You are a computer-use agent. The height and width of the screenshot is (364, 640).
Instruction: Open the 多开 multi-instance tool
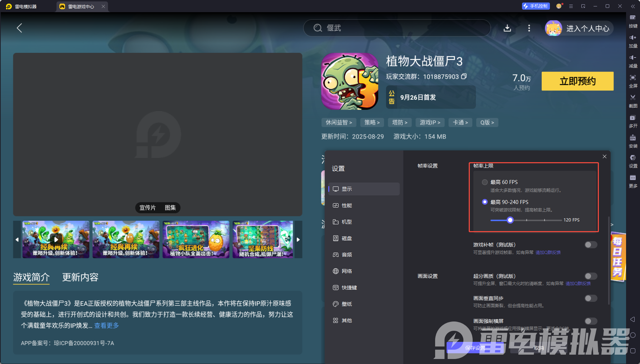point(633,121)
